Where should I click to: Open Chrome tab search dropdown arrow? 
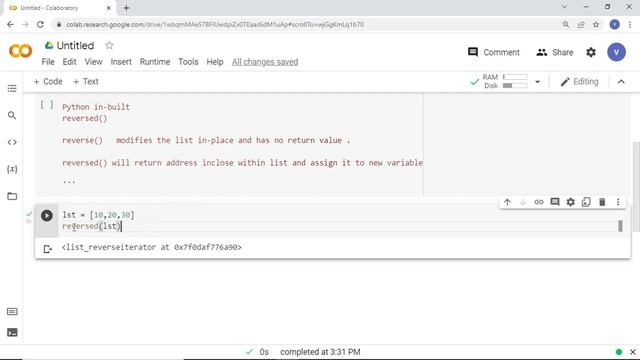click(564, 7)
